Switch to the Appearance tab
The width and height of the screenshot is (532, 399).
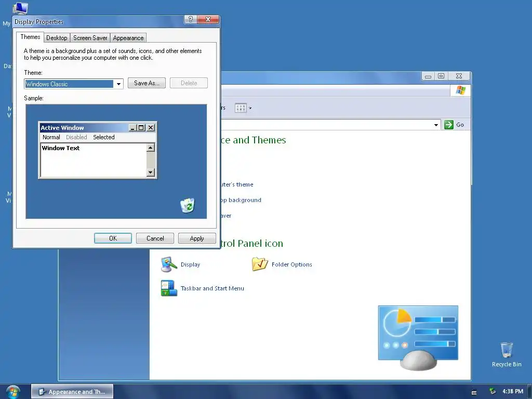pos(128,37)
